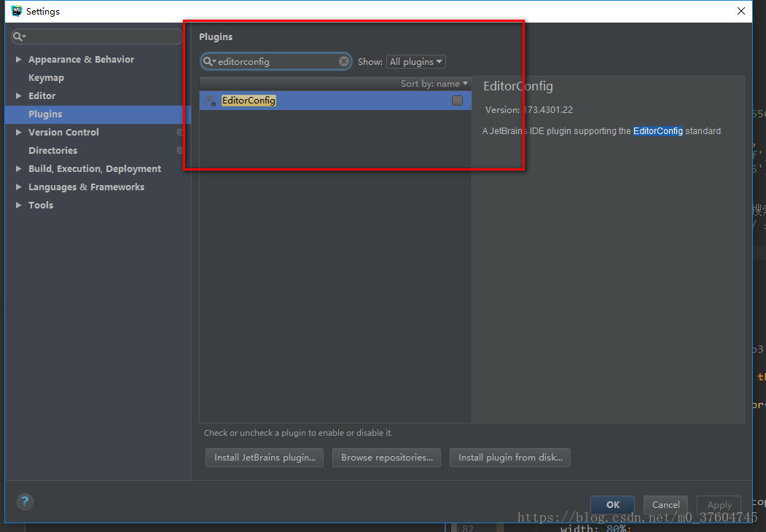The image size is (766, 532).
Task: Click project-level icon beside Directories
Action: 180,150
